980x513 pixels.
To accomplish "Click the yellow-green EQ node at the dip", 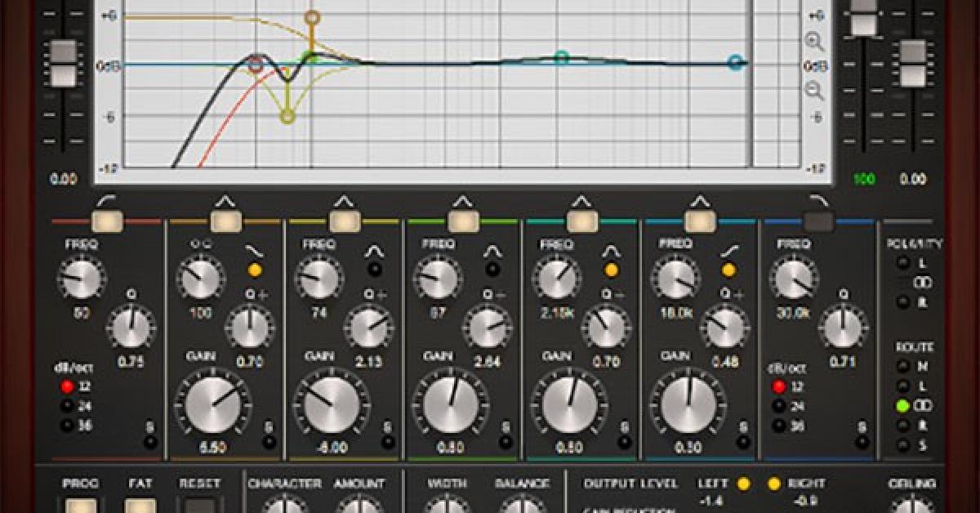I will [287, 117].
